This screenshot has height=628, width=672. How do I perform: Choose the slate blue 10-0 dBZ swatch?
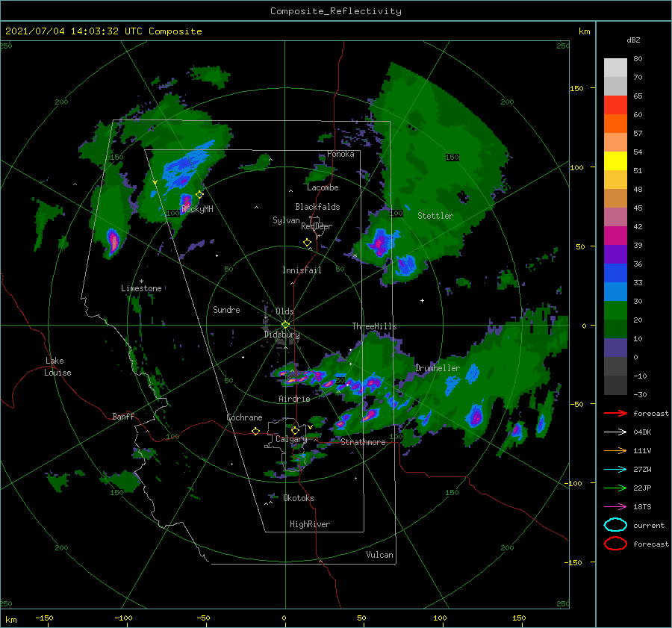(615, 348)
